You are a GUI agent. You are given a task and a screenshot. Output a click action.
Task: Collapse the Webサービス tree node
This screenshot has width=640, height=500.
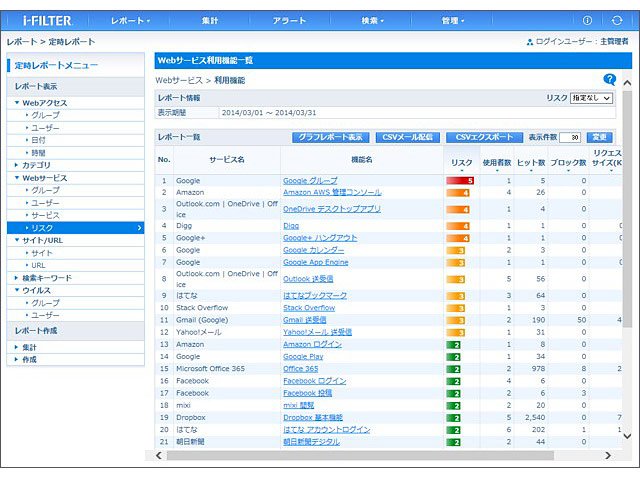[17, 178]
